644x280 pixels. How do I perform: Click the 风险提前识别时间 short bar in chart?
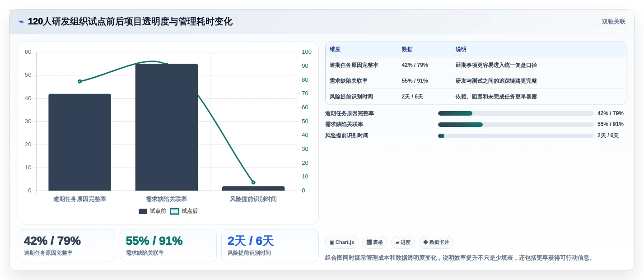click(x=253, y=188)
